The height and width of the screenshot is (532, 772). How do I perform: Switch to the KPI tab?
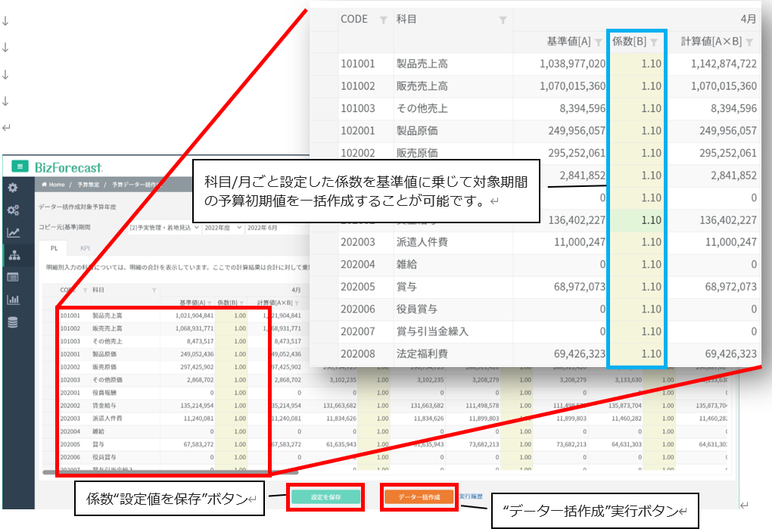pyautogui.click(x=85, y=247)
